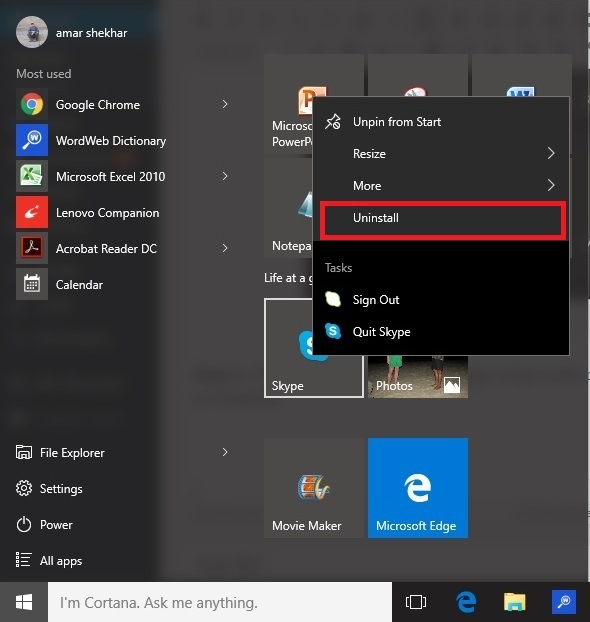Viewport: 590px width, 622px height.
Task: Choose Resize in the context menu
Action: coord(441,154)
